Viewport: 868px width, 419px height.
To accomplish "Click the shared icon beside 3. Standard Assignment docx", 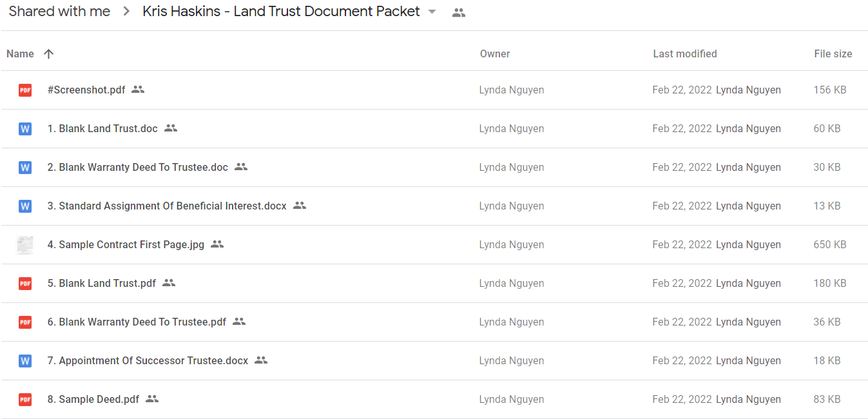I will [300, 206].
